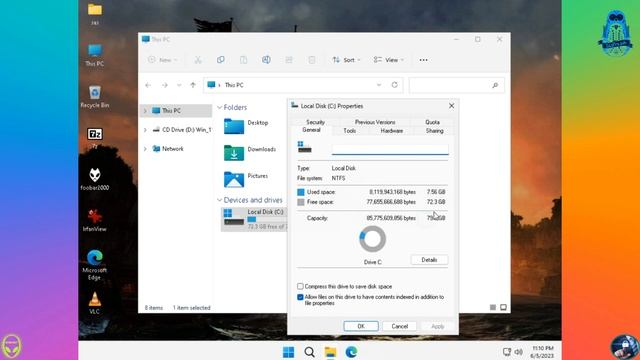The height and width of the screenshot is (360, 640).
Task: Go back in File Explorer
Action: [x=148, y=85]
